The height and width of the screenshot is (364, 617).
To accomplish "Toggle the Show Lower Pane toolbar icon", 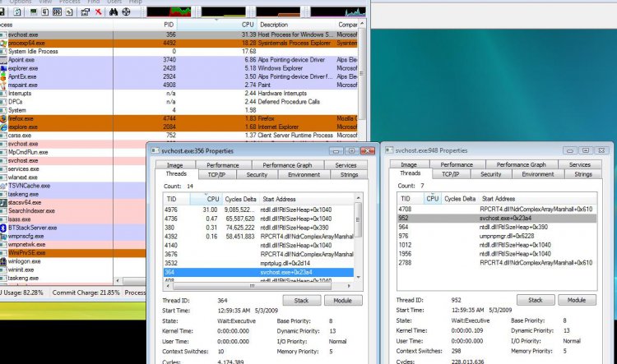I will pos(57,12).
